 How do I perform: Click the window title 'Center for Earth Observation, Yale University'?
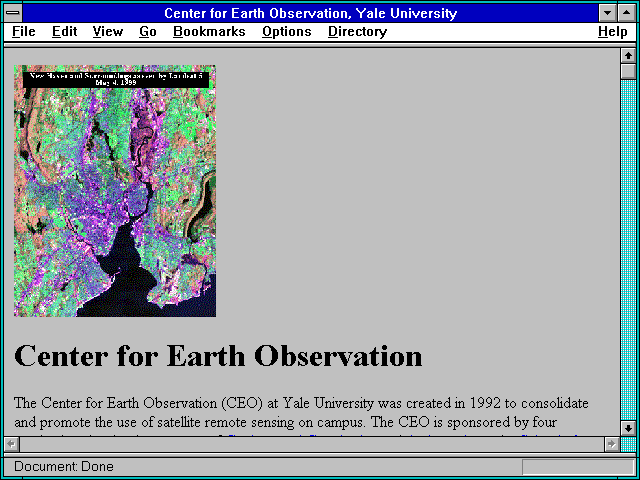[x=311, y=13]
